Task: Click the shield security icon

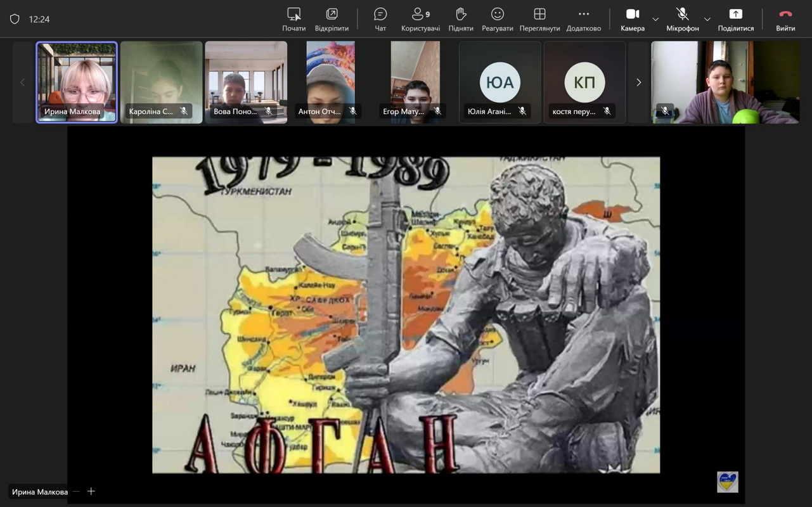Action: click(15, 19)
